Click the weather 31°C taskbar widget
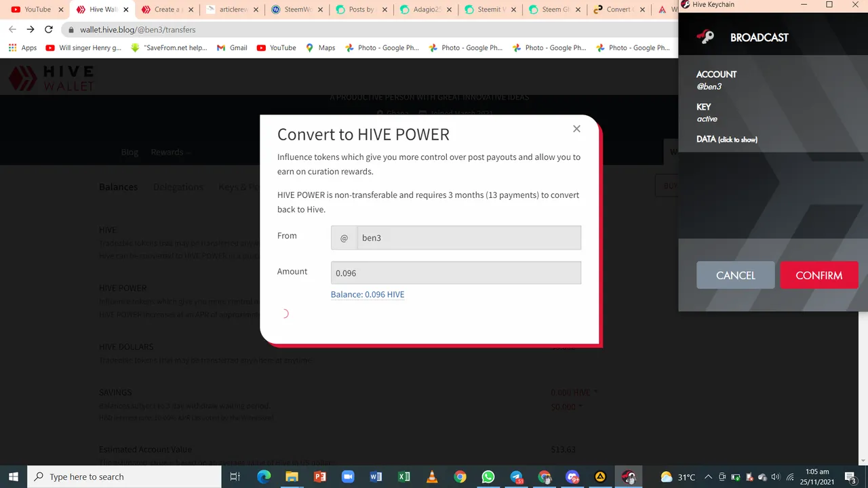Image resolution: width=868 pixels, height=488 pixels. pos(677,476)
